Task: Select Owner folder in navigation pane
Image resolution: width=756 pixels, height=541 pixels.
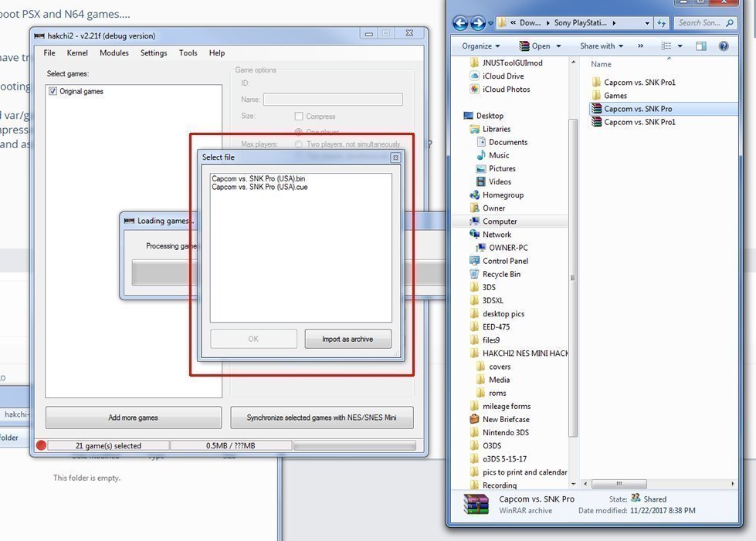Action: click(493, 208)
